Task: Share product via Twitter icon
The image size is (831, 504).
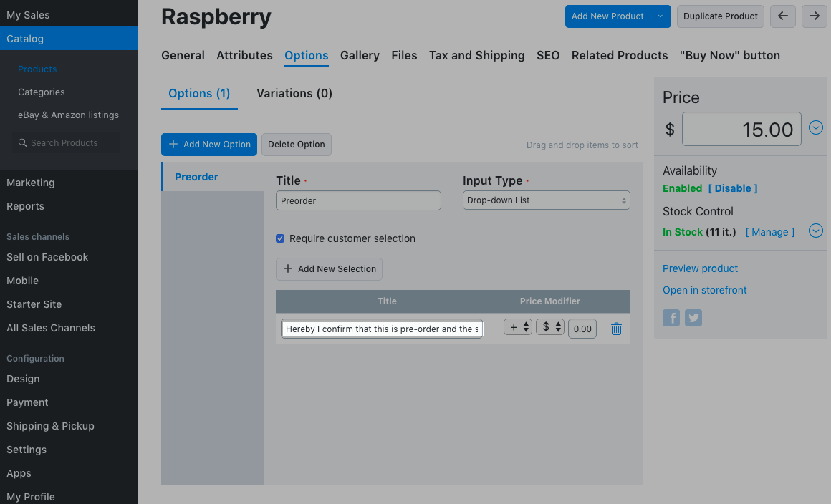Action: coord(693,318)
